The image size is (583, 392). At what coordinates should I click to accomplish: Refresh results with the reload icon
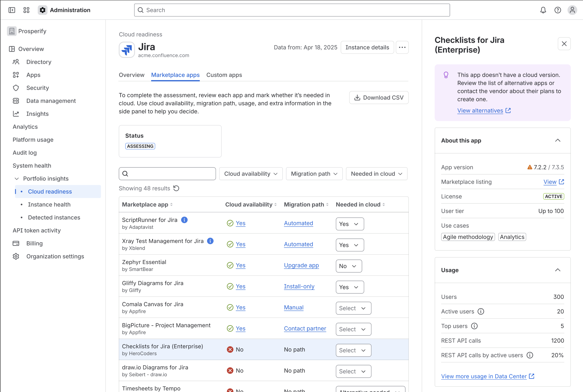click(x=176, y=188)
